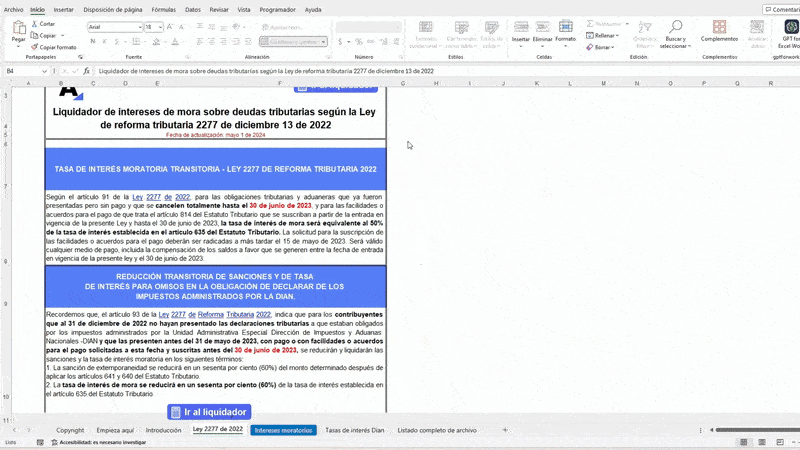Select the Copiar formato brush

(x=35, y=47)
